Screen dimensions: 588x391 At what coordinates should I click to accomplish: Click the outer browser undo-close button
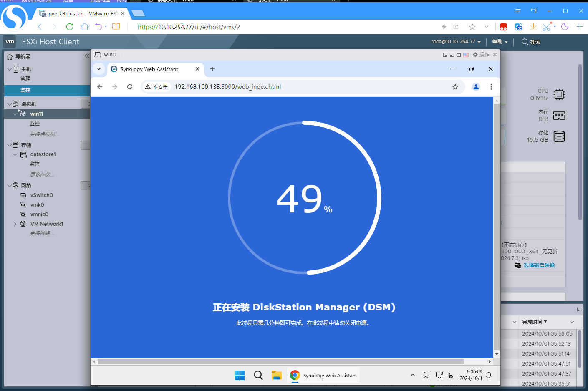[x=98, y=27]
